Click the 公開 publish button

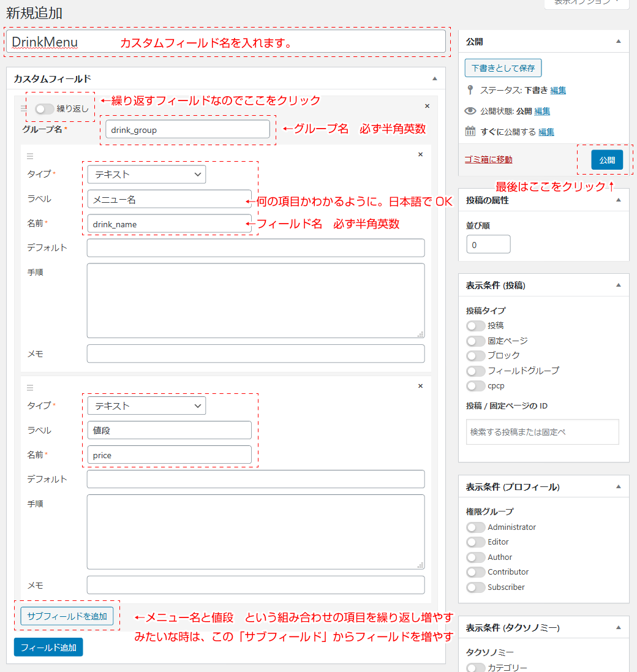click(x=607, y=159)
